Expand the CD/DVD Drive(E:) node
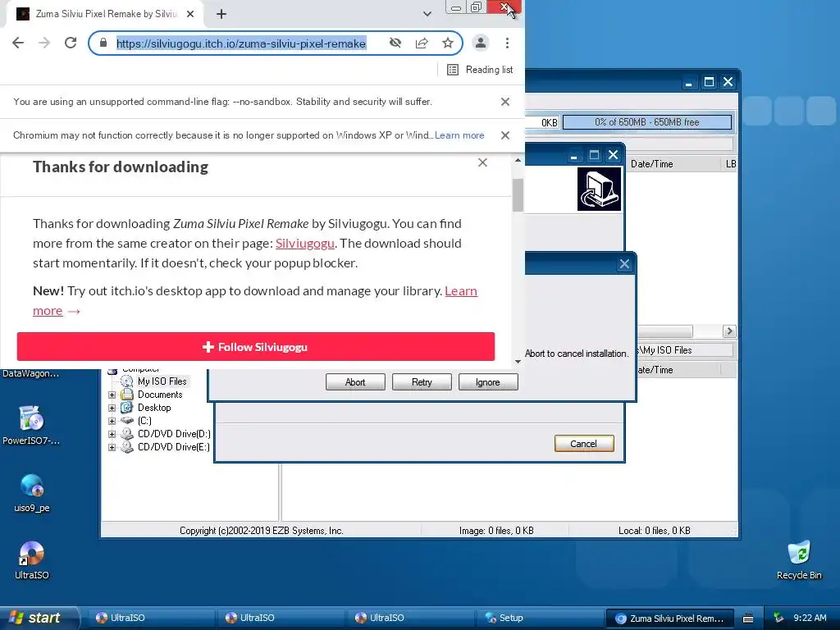The width and height of the screenshot is (840, 630). (112, 447)
